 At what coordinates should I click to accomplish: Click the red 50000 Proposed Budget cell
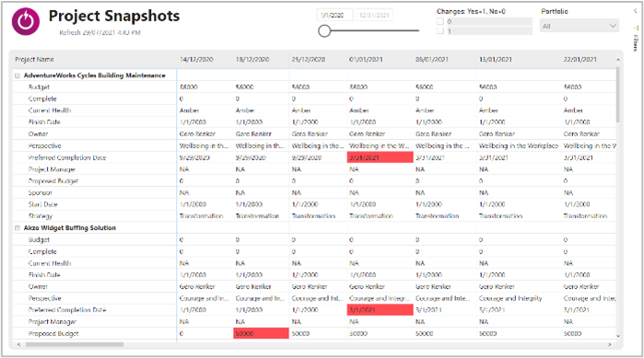(x=262, y=333)
